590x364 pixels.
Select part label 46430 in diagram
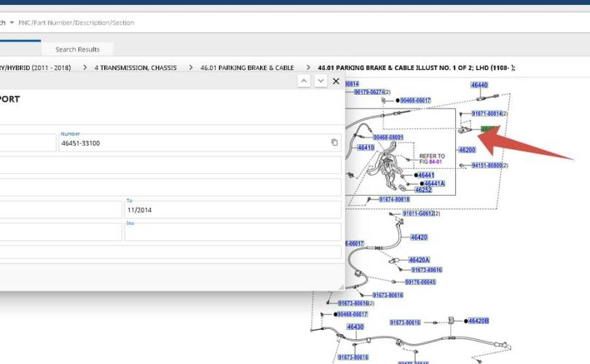coord(355,327)
